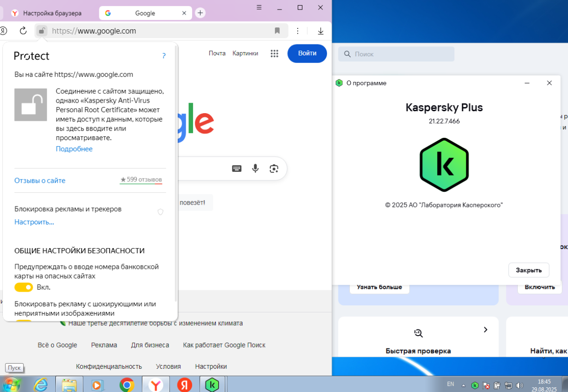Viewport: 568px width, 392px height.
Task: Add a new tab with the plus button
Action: coord(200,13)
